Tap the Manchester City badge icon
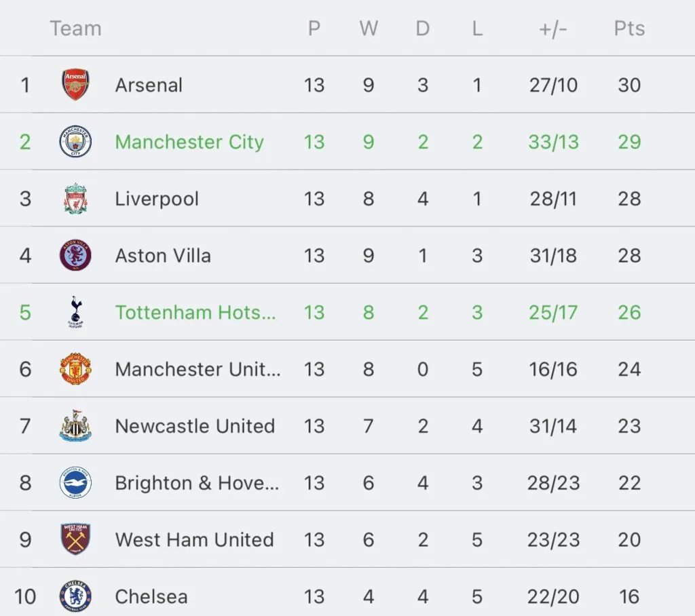This screenshot has height=616, width=695. coord(75,142)
